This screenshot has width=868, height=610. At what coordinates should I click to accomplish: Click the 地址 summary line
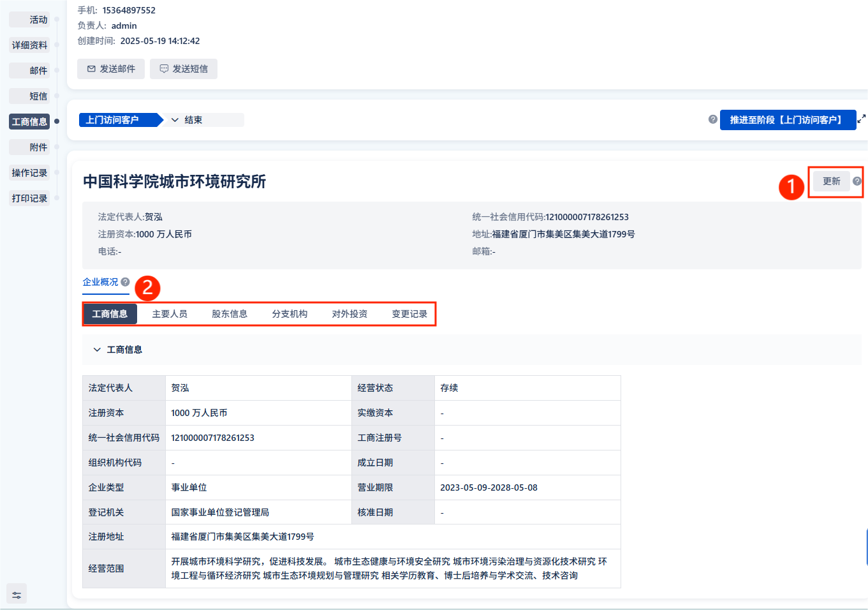click(x=554, y=234)
